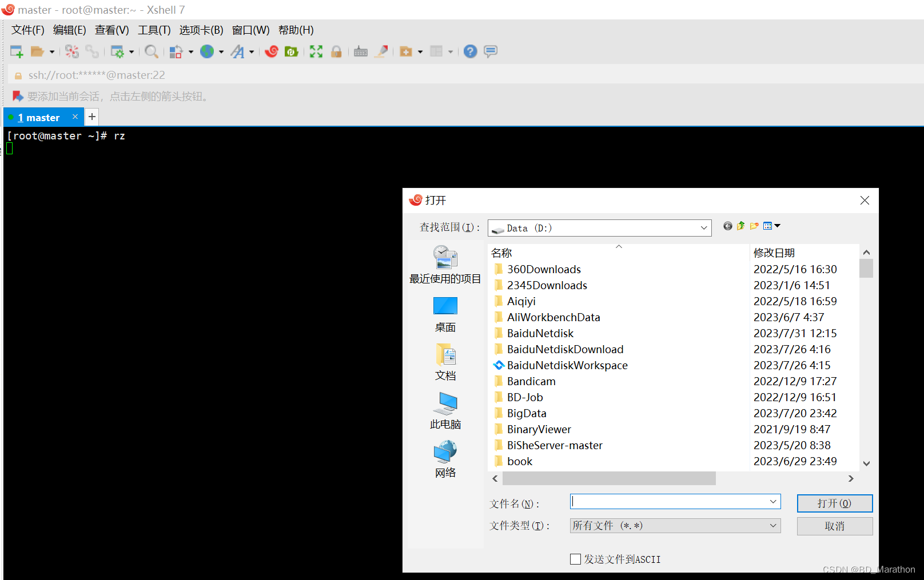Click the create new folder icon
Screen dimensions: 924x580
pos(754,226)
